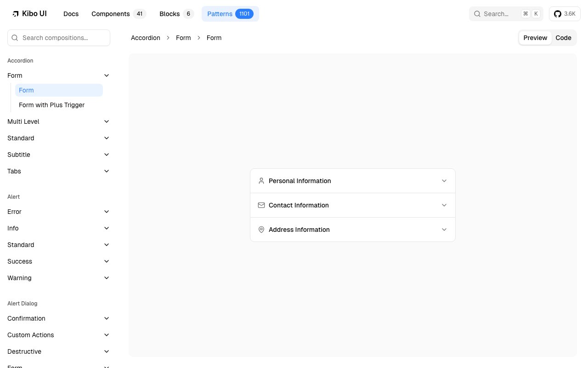Click the map pin icon on Address Information
The image size is (588, 368).
(x=261, y=230)
